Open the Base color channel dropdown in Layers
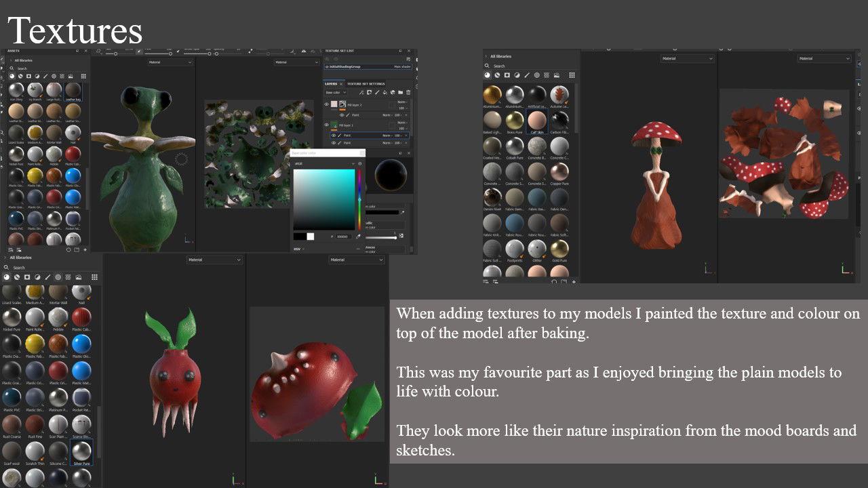868x488 pixels. tap(336, 92)
